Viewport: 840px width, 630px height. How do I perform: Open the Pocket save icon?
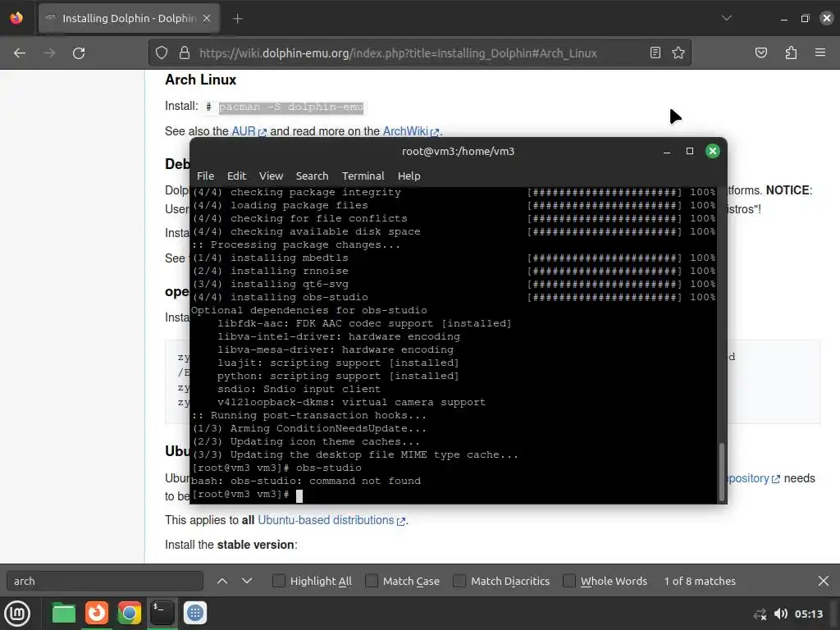click(x=760, y=52)
